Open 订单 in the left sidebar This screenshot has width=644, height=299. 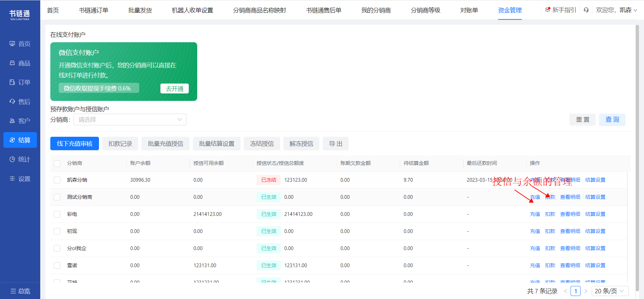[x=20, y=82]
